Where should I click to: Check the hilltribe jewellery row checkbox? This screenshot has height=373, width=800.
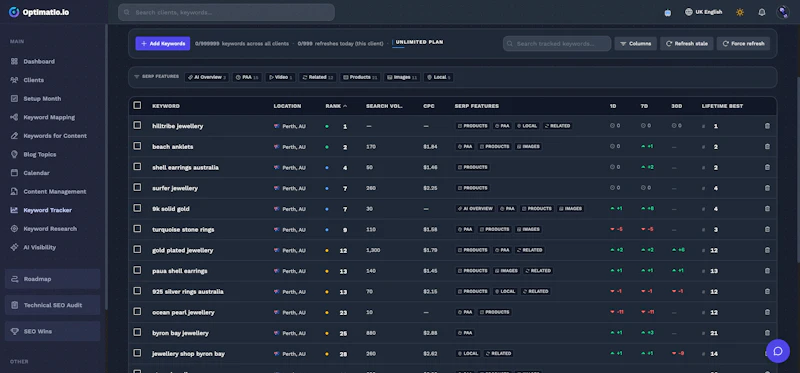pyautogui.click(x=137, y=125)
